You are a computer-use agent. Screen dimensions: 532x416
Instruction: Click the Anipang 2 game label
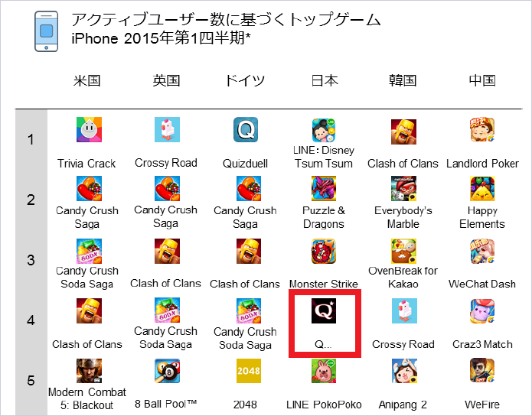[403, 405]
